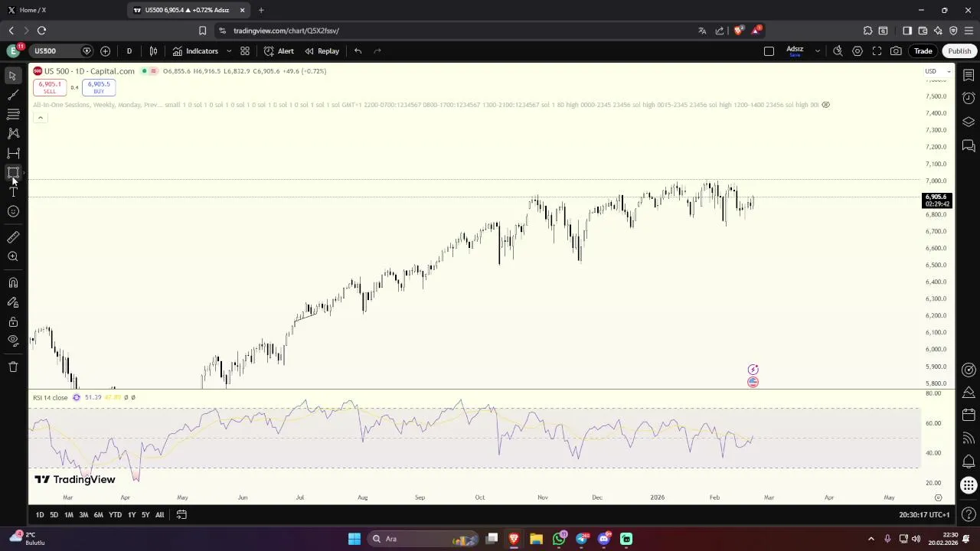
Task: Select the geometric shapes tool
Action: 13,172
